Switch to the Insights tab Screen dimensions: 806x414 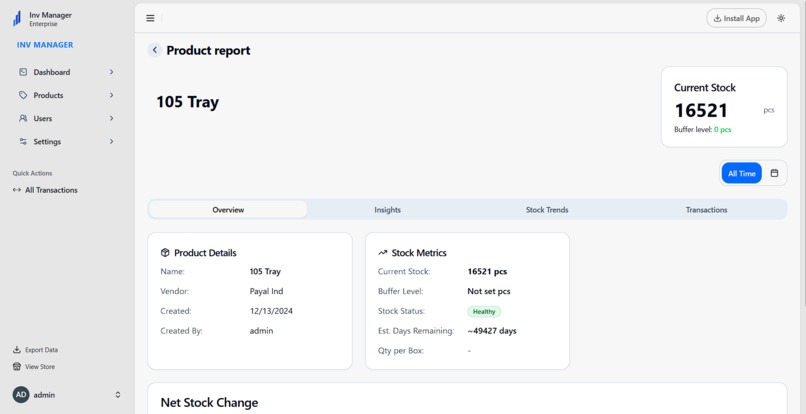pyautogui.click(x=388, y=210)
